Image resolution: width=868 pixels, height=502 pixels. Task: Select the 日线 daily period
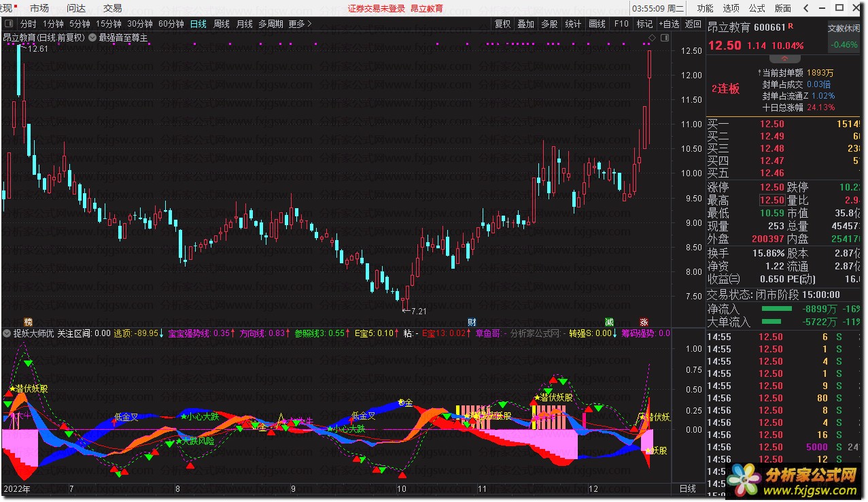[198, 24]
